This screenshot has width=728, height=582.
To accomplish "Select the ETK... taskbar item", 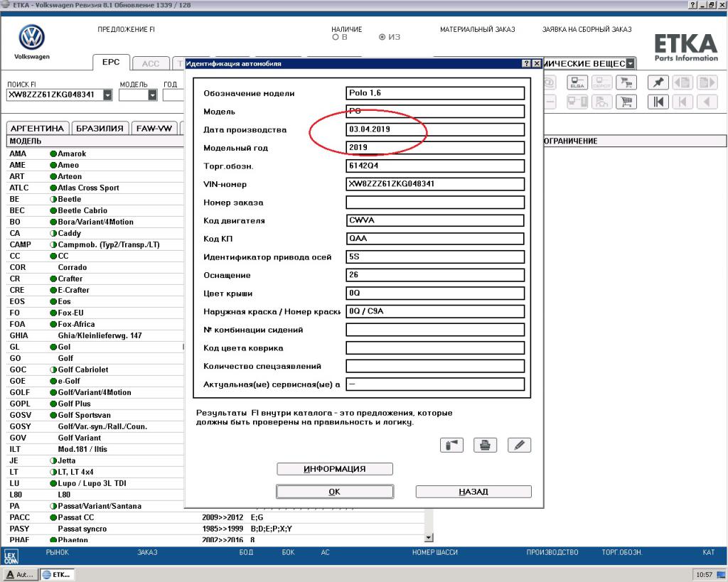I will (x=57, y=575).
